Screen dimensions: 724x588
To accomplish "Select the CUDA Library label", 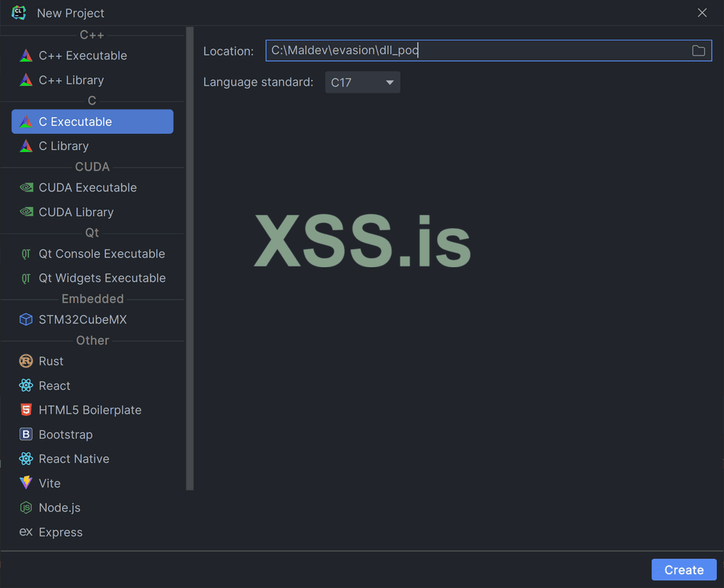I will (x=76, y=212).
